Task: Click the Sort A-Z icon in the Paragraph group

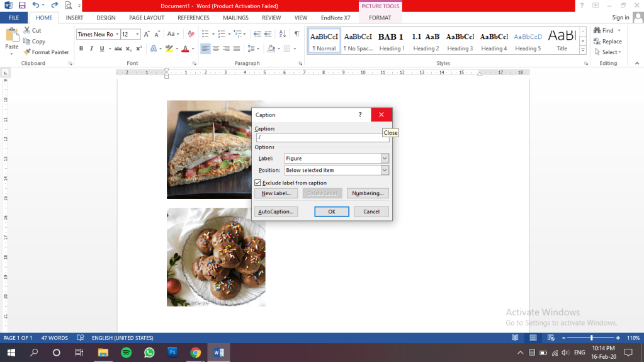Action: coord(281,34)
